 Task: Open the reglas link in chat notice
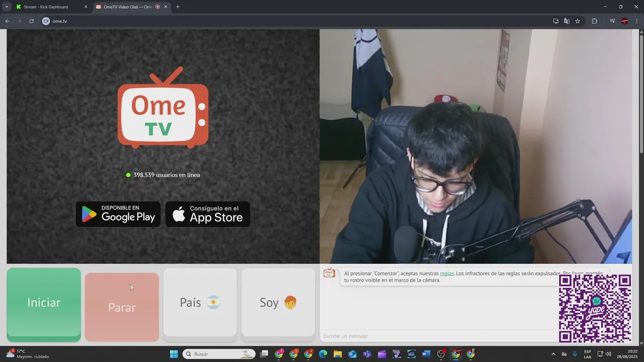[447, 274]
